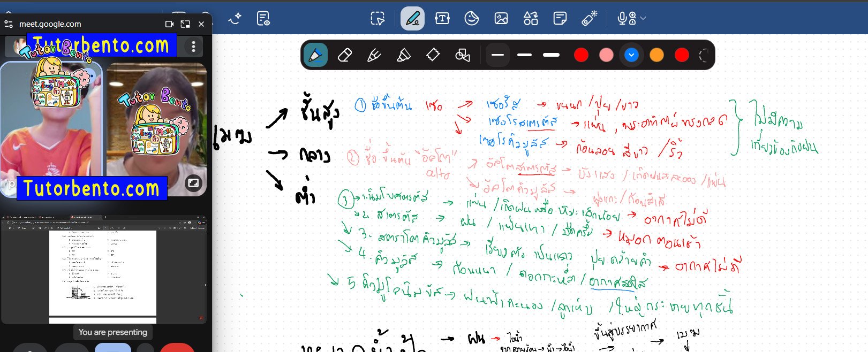Open the selected blue swatch options
This screenshot has width=868, height=352.
(x=632, y=55)
